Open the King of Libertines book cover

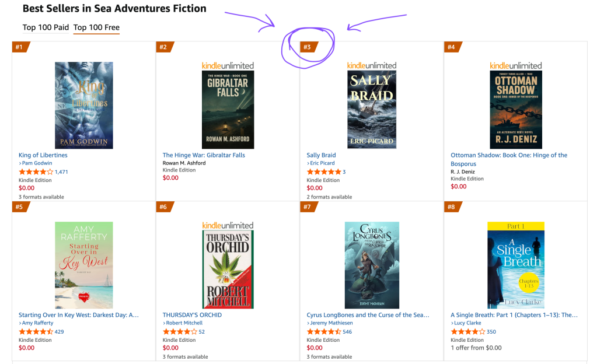[84, 106]
